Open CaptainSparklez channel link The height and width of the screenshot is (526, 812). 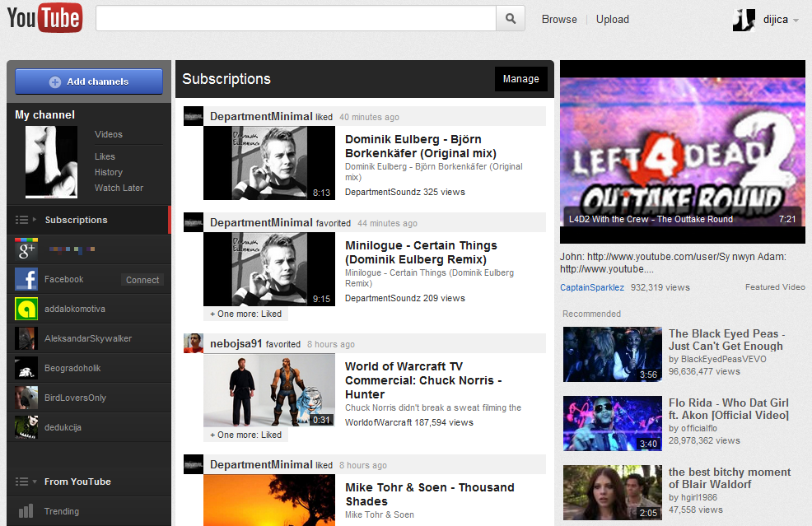click(592, 287)
